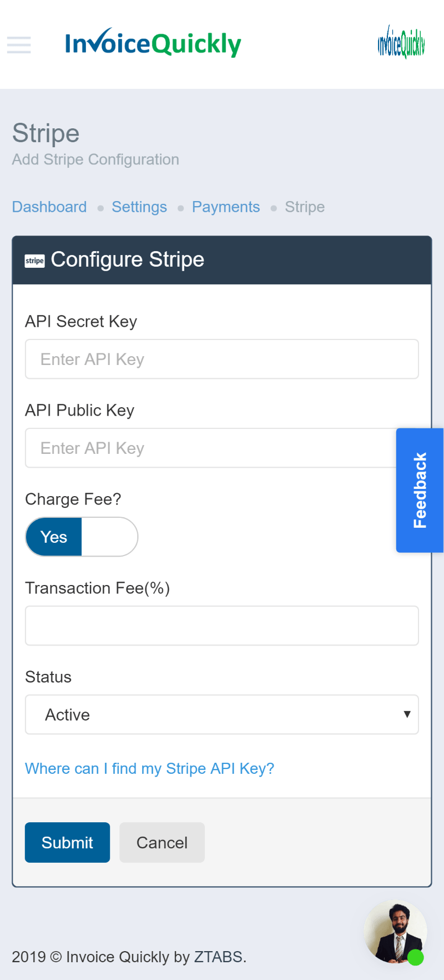This screenshot has height=980, width=444.
Task: Focus the API Public Key field
Action: 211,448
